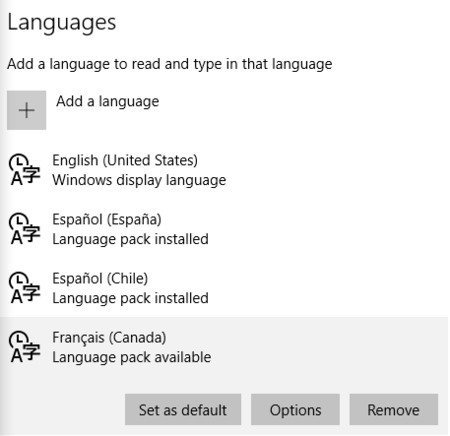450x436 pixels.
Task: Click the Français (Canada) language icon
Action: tap(25, 347)
